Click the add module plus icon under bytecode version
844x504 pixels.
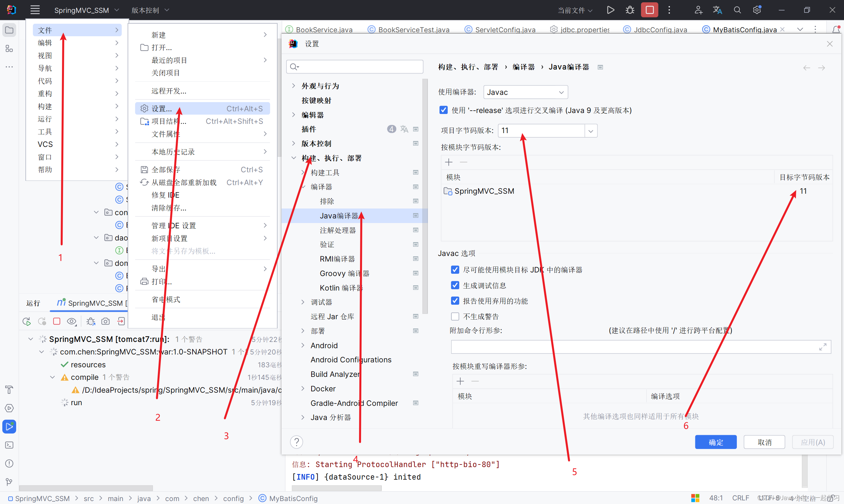pyautogui.click(x=449, y=162)
